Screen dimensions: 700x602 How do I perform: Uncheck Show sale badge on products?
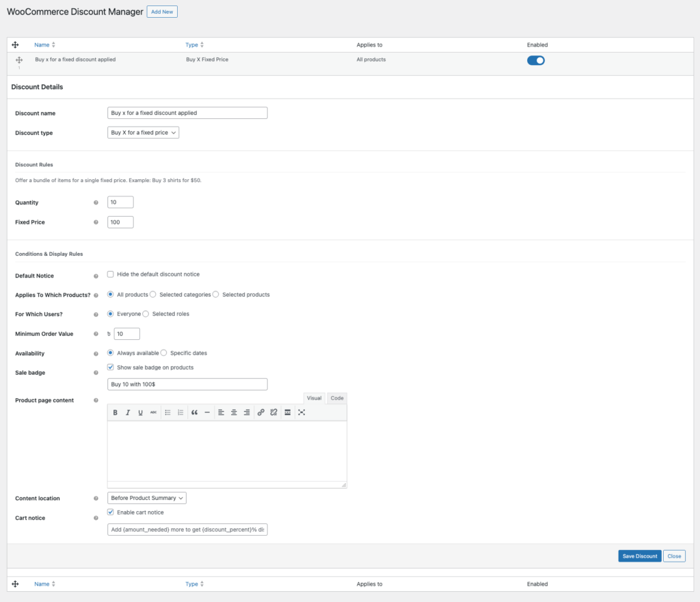[x=110, y=367]
